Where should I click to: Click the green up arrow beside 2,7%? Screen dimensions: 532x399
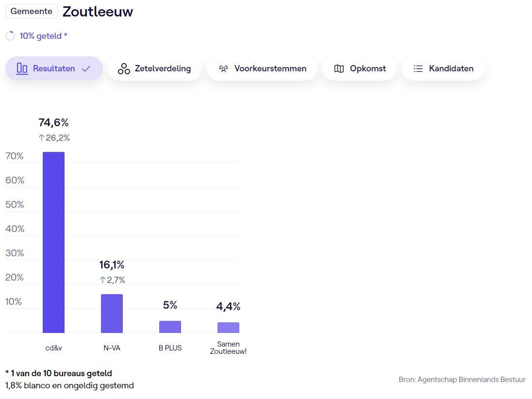(102, 280)
